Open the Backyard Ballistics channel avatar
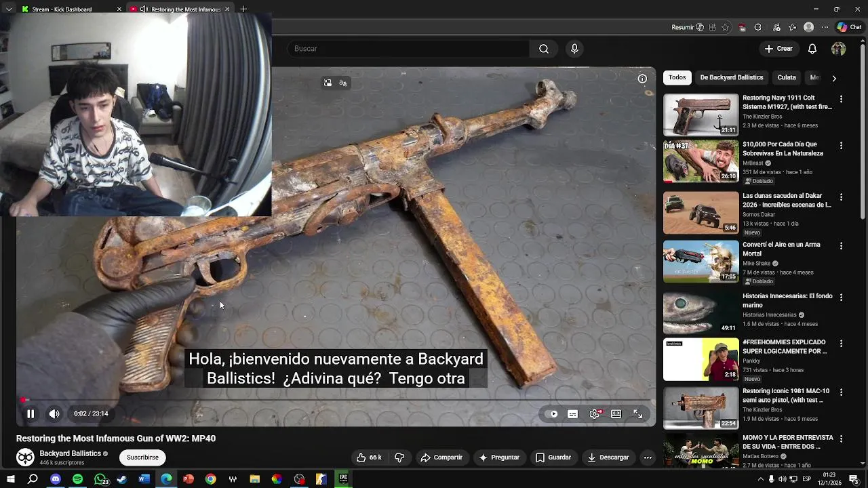 pyautogui.click(x=25, y=457)
